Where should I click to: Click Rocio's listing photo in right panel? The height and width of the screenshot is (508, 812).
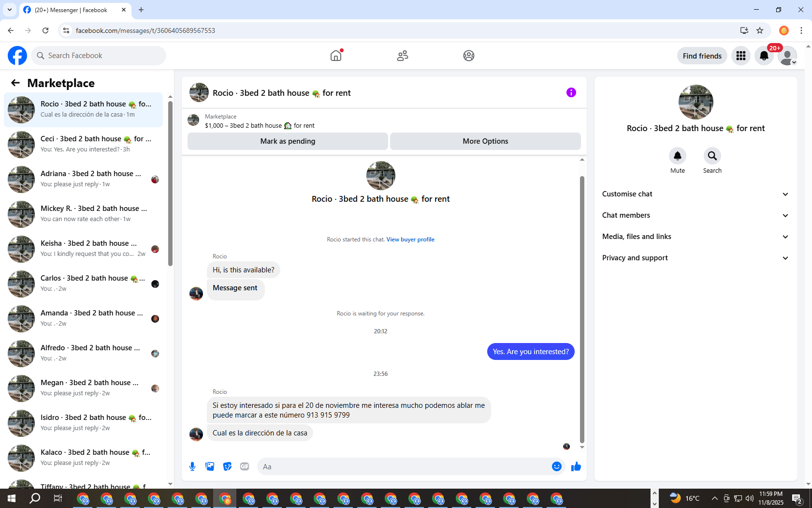(x=696, y=102)
